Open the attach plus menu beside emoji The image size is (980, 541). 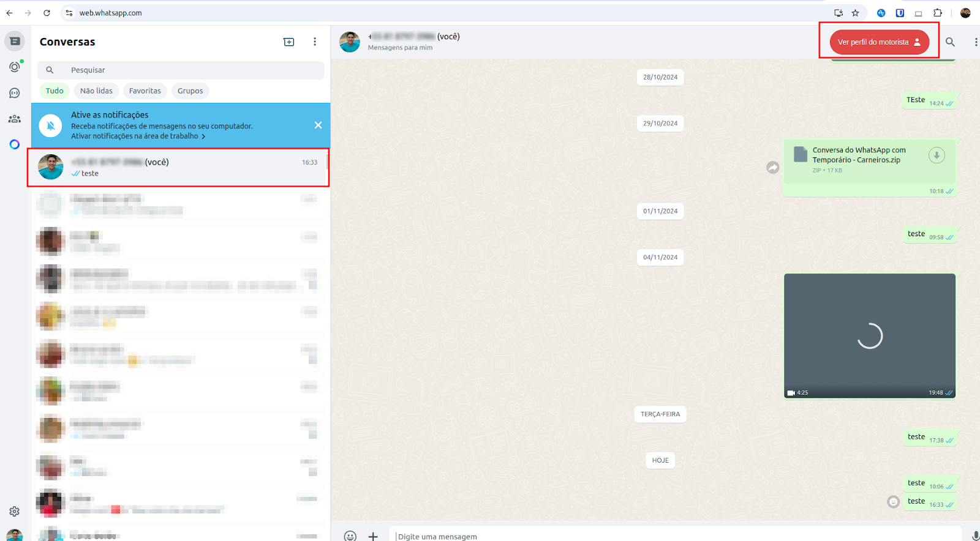click(373, 536)
